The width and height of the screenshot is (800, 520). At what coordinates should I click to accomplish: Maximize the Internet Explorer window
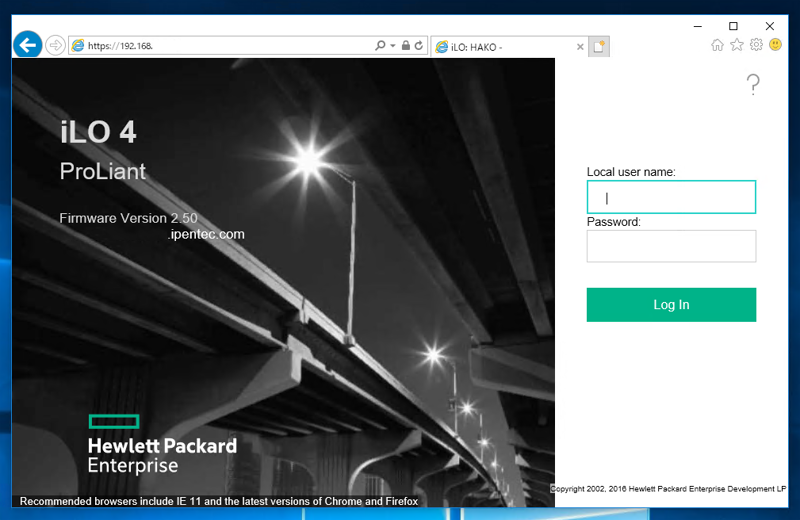pyautogui.click(x=733, y=26)
